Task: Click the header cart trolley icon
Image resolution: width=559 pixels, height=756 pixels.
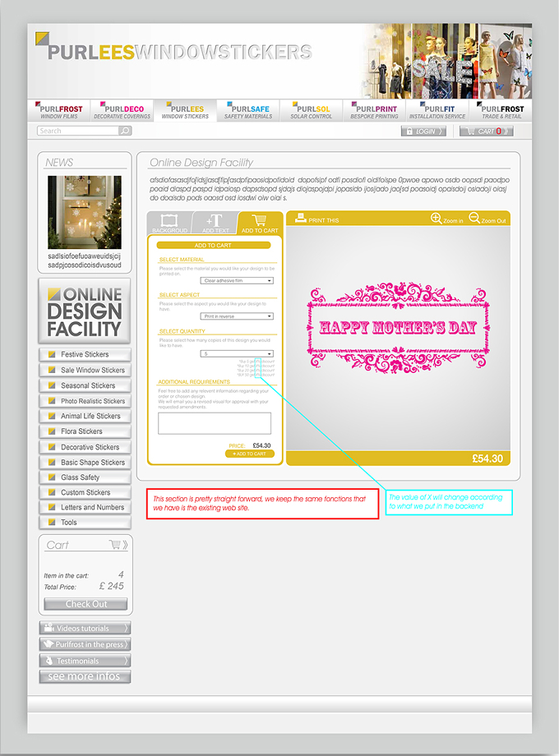Action: 470,131
